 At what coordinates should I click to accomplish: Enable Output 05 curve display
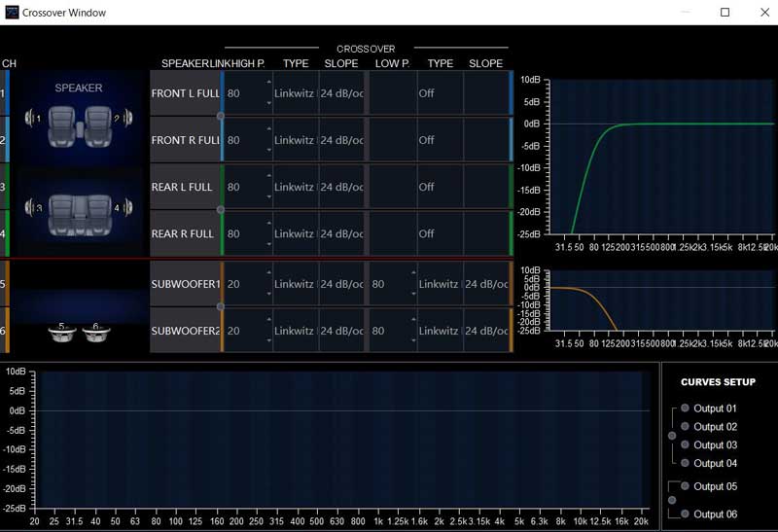point(685,486)
